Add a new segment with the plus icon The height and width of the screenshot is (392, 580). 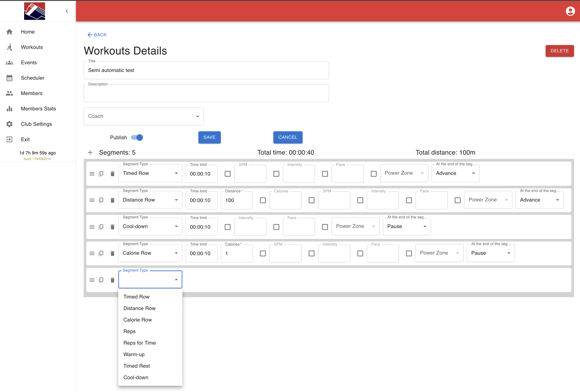coord(90,152)
